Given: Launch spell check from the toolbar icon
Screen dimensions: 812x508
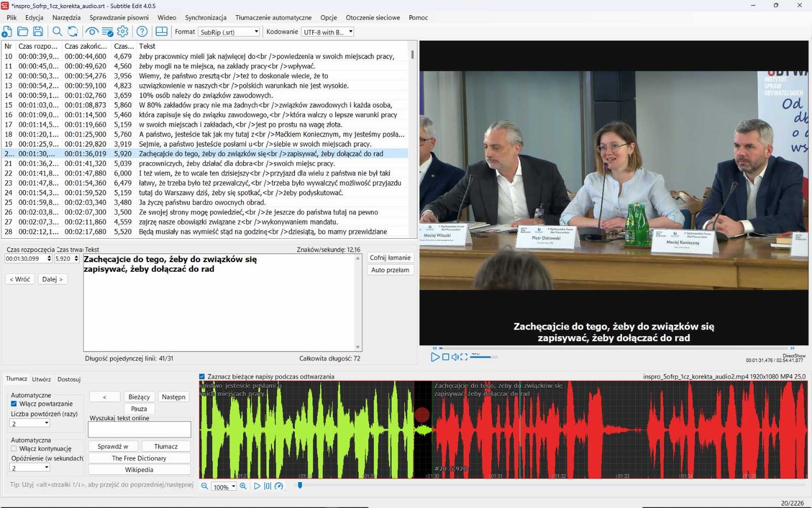Looking at the screenshot, I should [108, 31].
